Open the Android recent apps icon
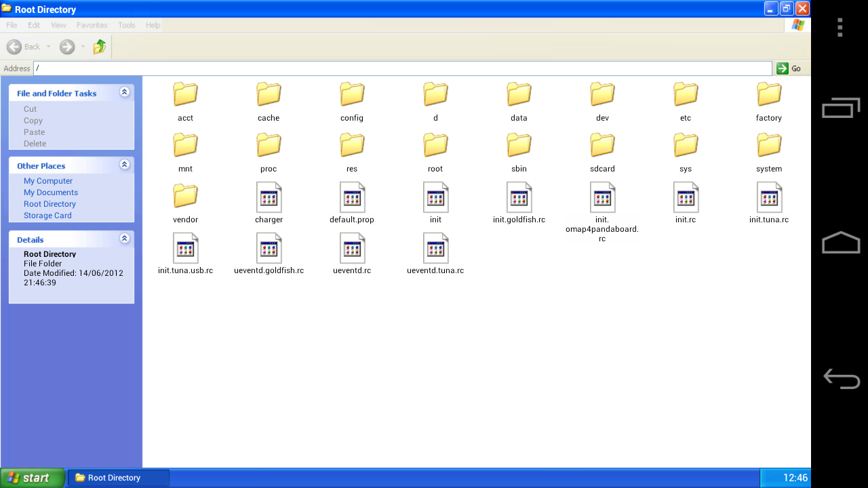The width and height of the screenshot is (868, 488). coord(841,108)
